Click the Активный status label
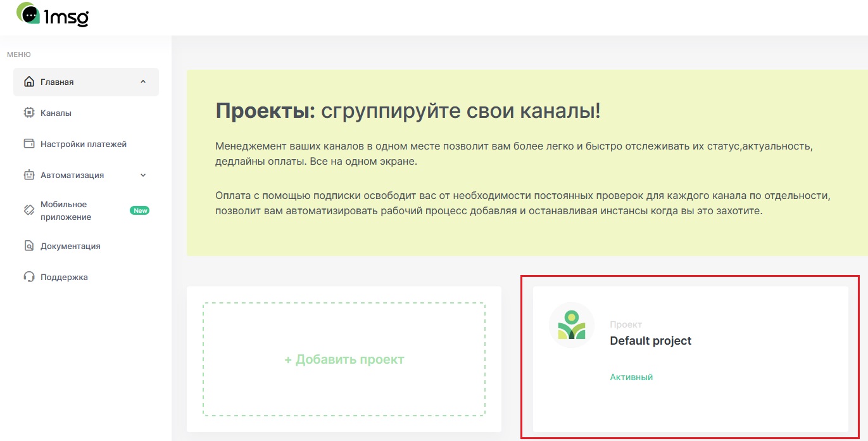 [631, 377]
